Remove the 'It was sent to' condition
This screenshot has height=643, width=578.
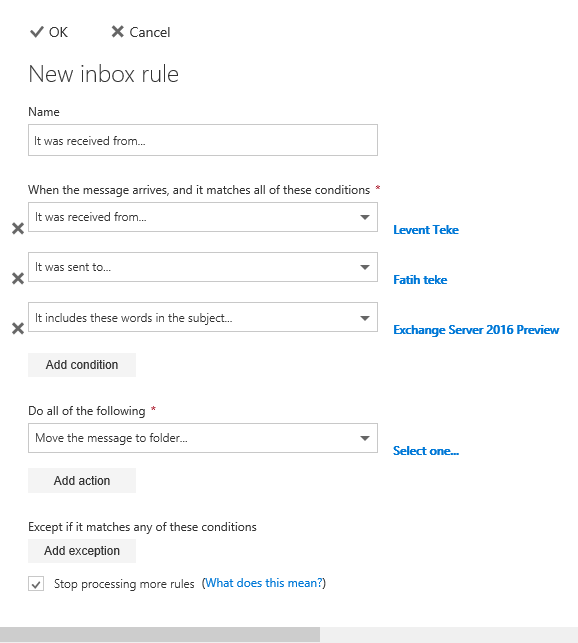[x=18, y=278]
